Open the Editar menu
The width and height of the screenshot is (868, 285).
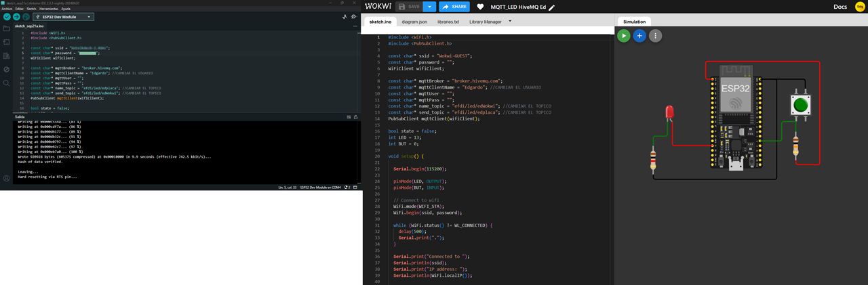(x=19, y=9)
